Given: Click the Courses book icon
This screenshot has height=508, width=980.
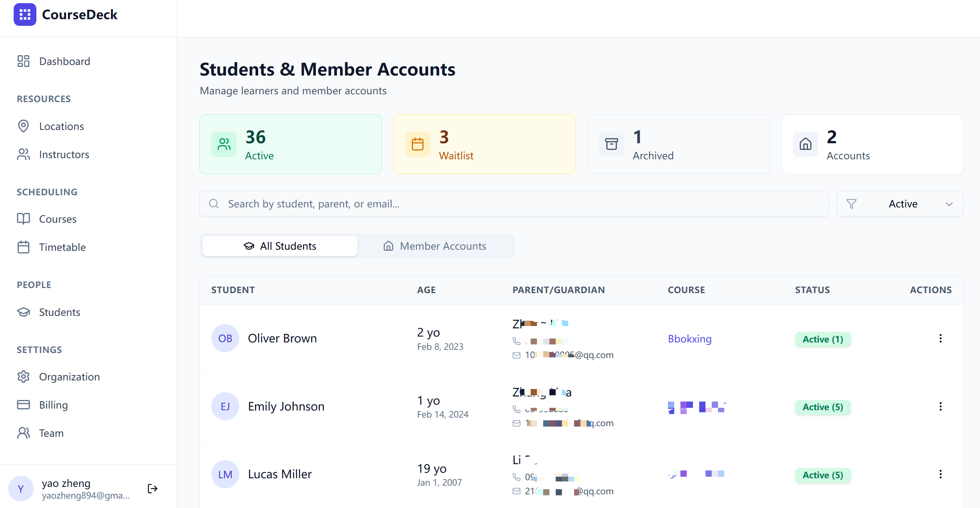Looking at the screenshot, I should [x=23, y=219].
